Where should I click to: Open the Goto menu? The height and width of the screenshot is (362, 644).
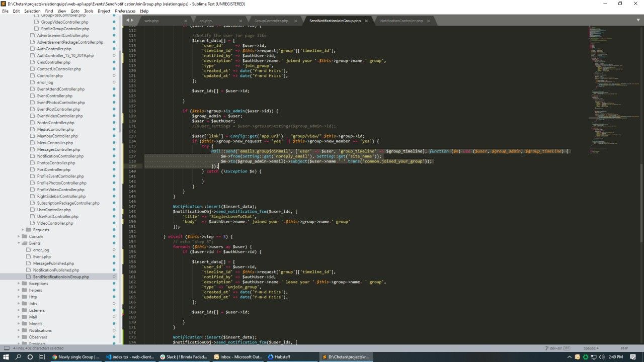75,11
